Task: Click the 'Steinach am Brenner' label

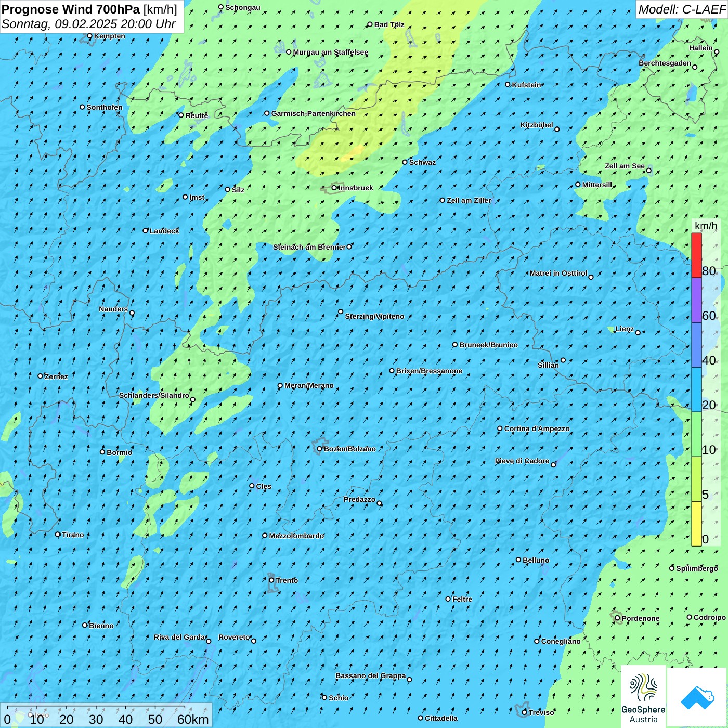Action: 309,247
